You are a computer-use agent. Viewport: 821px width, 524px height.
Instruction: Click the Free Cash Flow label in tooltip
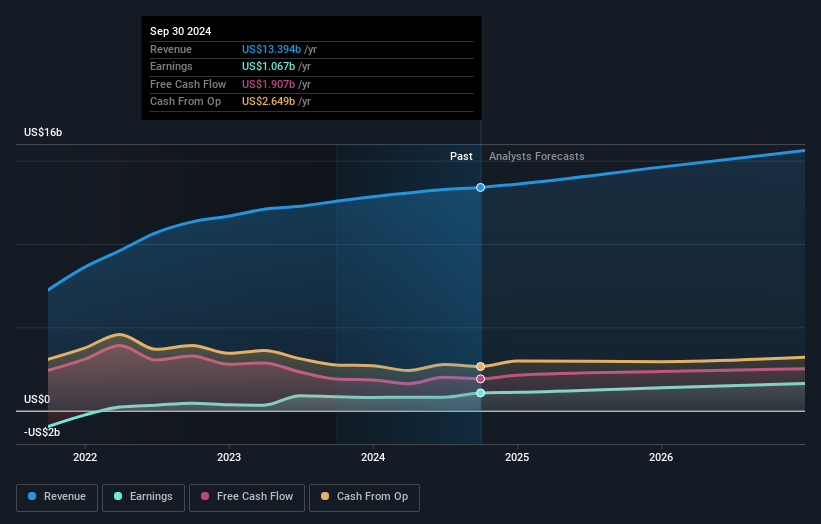188,84
